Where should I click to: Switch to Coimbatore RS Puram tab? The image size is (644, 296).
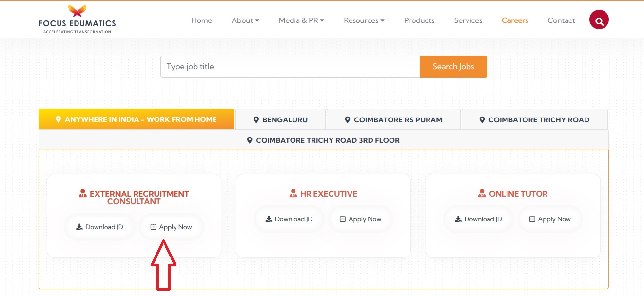(x=393, y=120)
